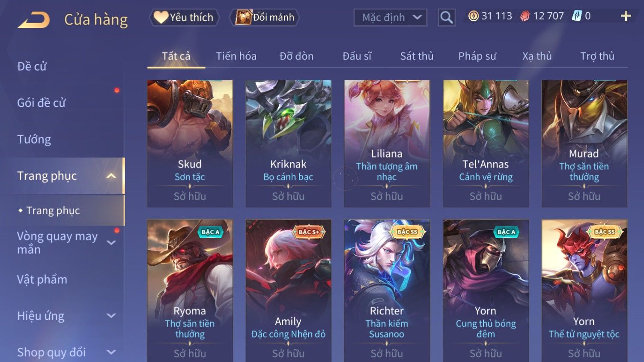Expand the Hiệu ứng sidebar section
This screenshot has height=362, width=644.
pyautogui.click(x=111, y=316)
